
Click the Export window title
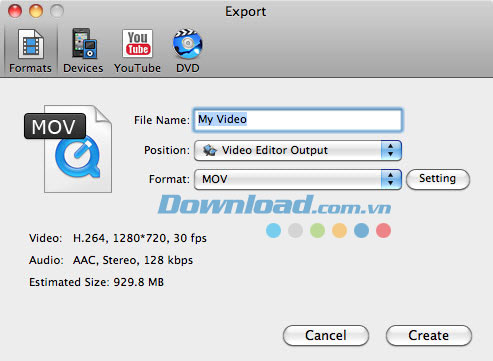pos(246,12)
